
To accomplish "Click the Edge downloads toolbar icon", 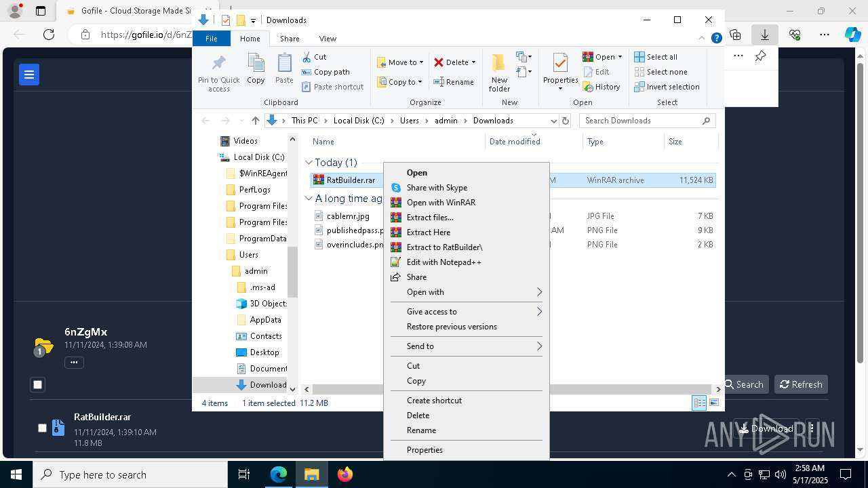I will point(764,35).
